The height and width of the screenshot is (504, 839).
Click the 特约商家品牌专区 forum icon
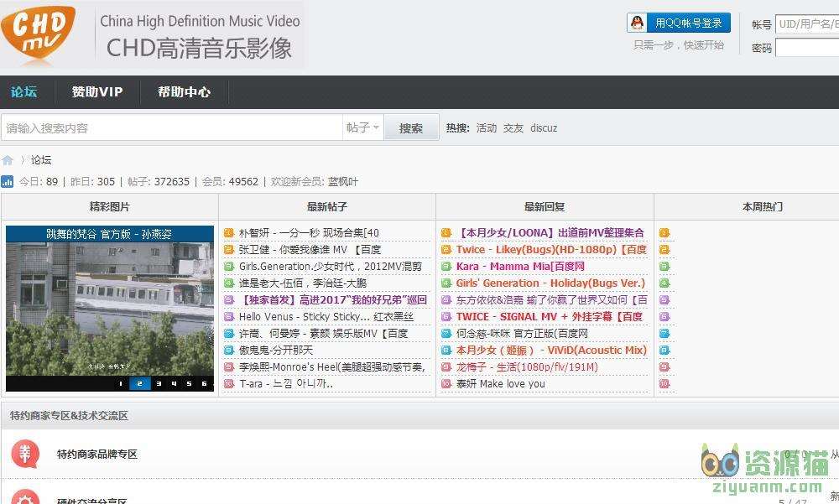pyautogui.click(x=25, y=454)
